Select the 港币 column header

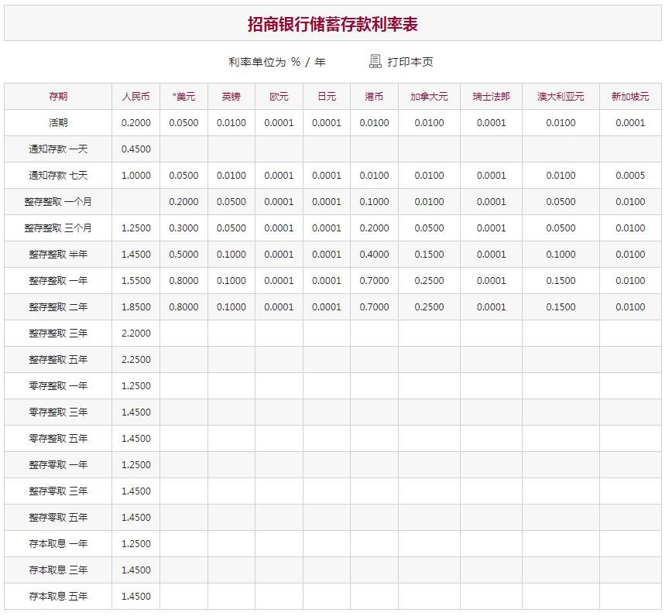point(374,97)
